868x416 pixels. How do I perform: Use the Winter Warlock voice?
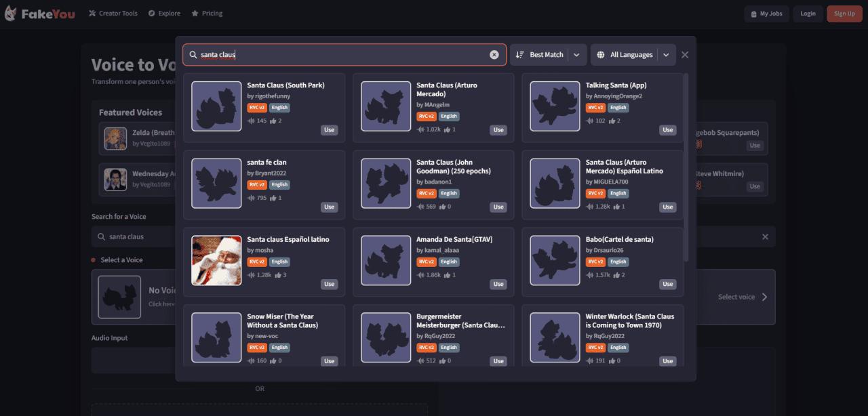(668, 361)
